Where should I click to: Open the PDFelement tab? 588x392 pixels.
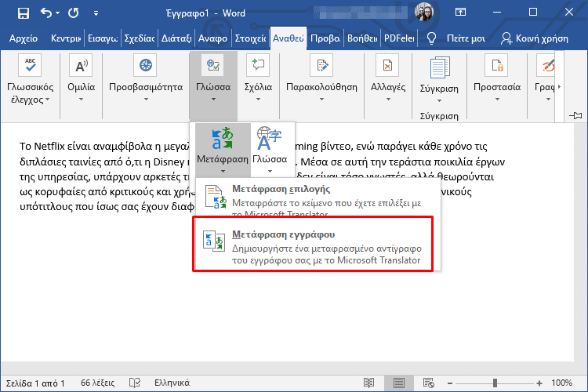(399, 38)
